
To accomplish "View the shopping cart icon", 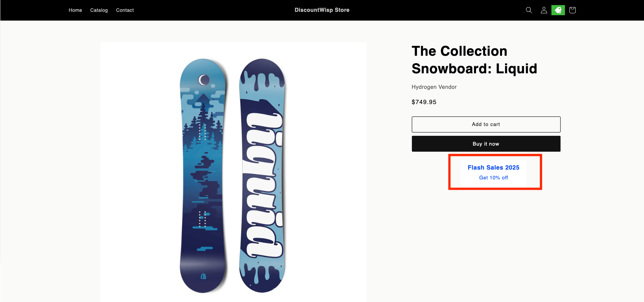I will (572, 10).
